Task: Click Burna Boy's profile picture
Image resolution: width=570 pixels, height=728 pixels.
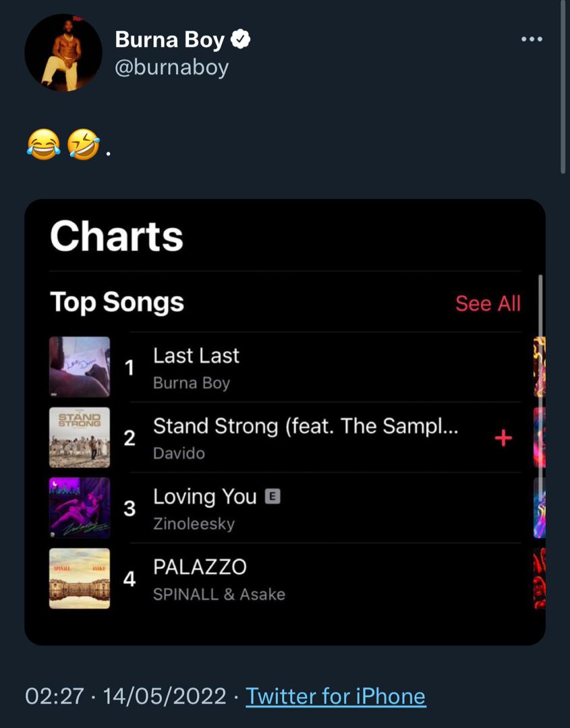Action: 63,53
